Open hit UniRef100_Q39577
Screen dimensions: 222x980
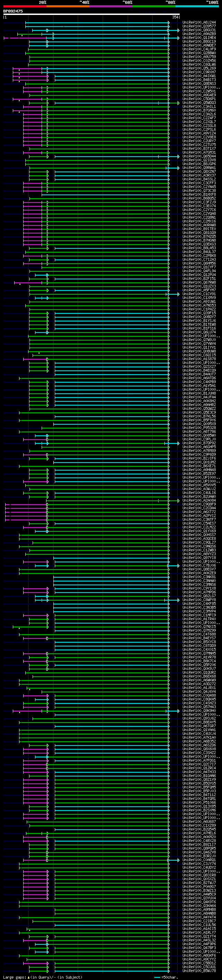click(x=199, y=26)
